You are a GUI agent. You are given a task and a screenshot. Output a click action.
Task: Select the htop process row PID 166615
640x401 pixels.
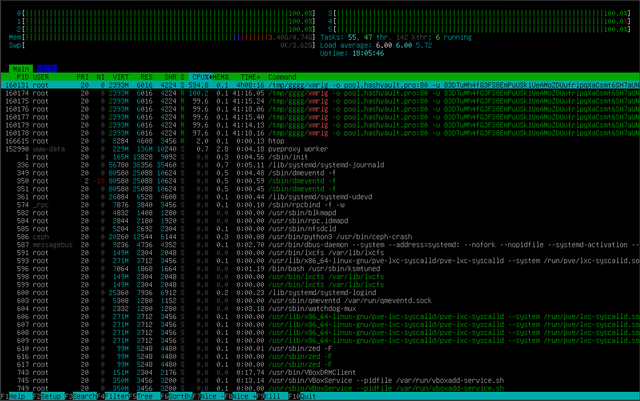coord(320,141)
